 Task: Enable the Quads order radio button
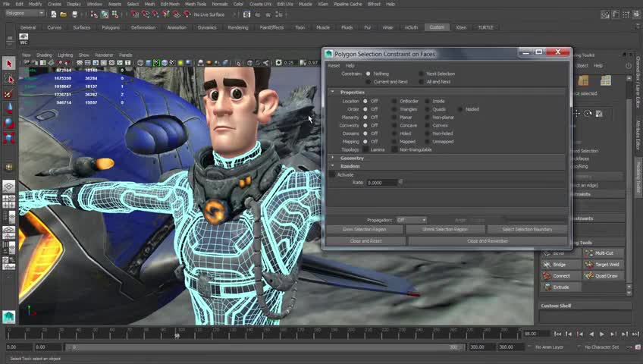427,109
